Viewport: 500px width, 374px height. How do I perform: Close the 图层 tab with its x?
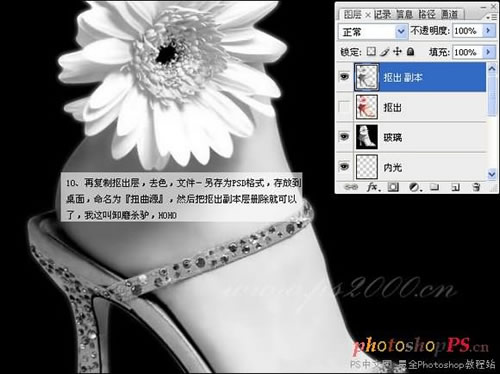[367, 15]
